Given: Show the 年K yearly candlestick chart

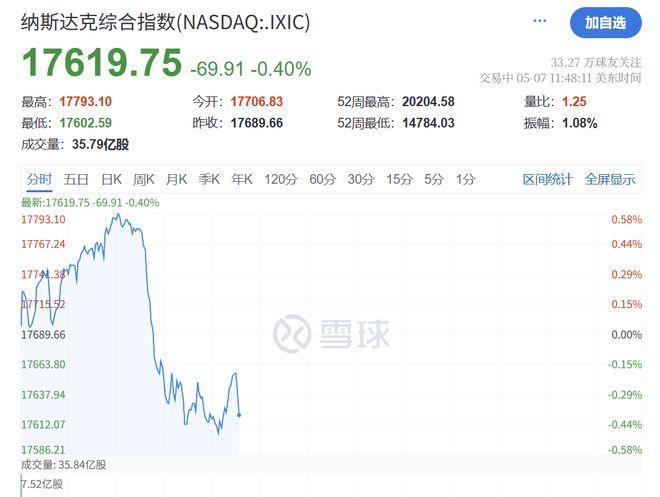Looking at the screenshot, I should pyautogui.click(x=242, y=179).
